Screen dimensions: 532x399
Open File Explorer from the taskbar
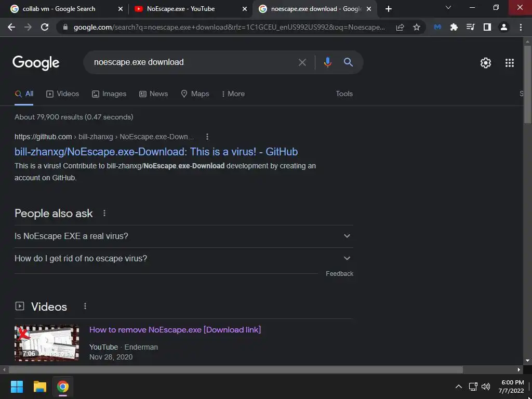[39, 387]
